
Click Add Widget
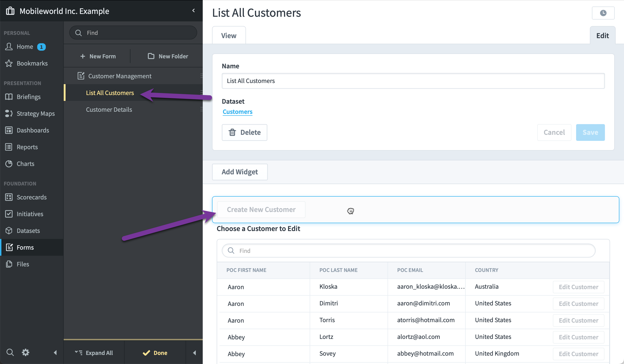240,172
